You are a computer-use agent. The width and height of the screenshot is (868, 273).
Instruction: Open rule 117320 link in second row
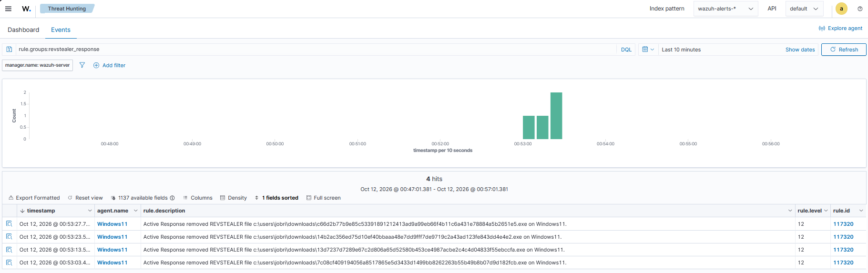click(843, 237)
